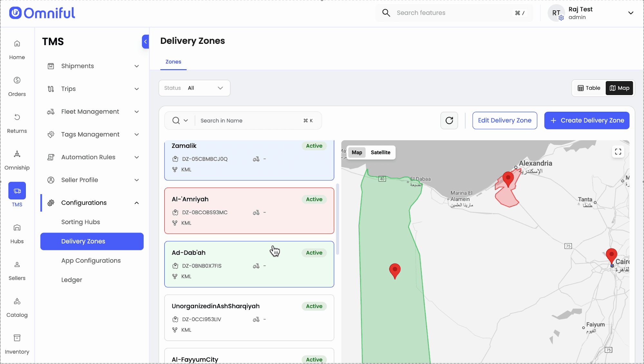
Task: Open the Status filter dropdown
Action: 194,88
